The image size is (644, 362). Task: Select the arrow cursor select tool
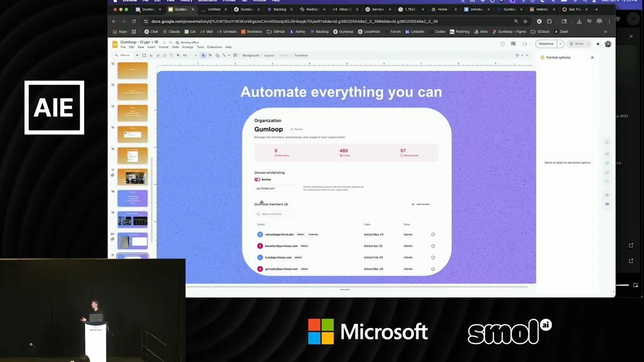203,55
